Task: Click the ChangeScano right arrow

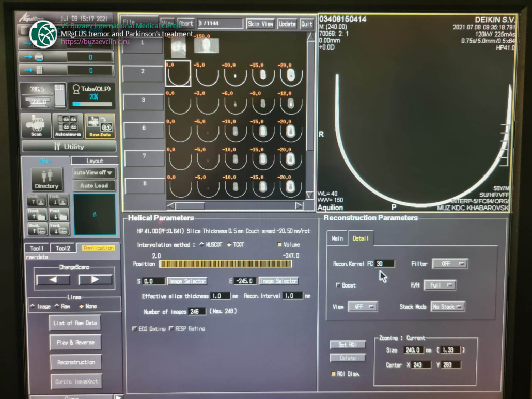Action: (95, 280)
